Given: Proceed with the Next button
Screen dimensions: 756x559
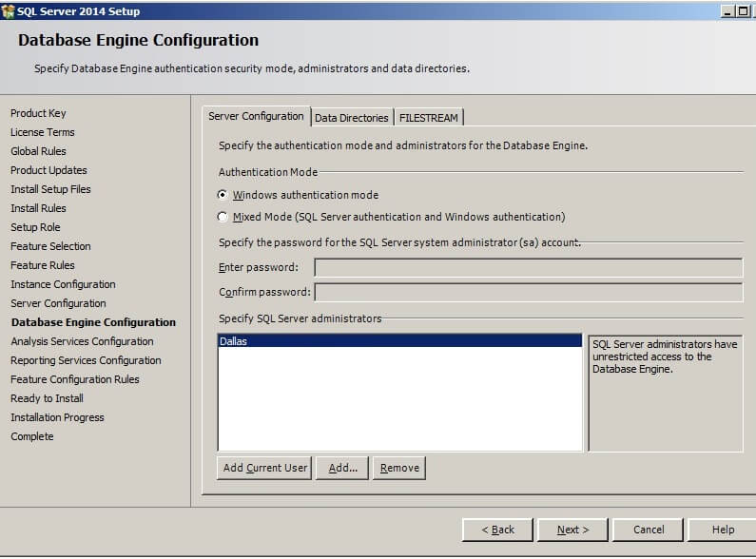Looking at the screenshot, I should [572, 530].
